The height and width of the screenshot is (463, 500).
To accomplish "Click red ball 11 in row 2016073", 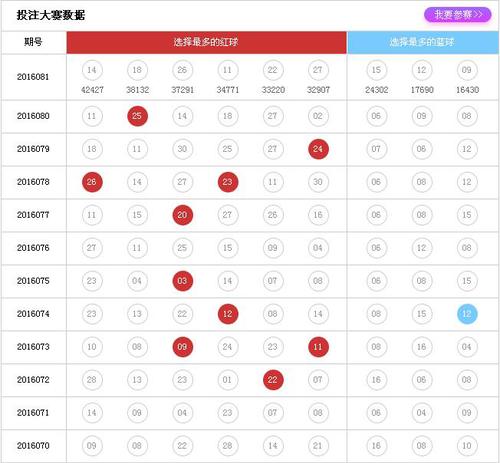I will (318, 347).
